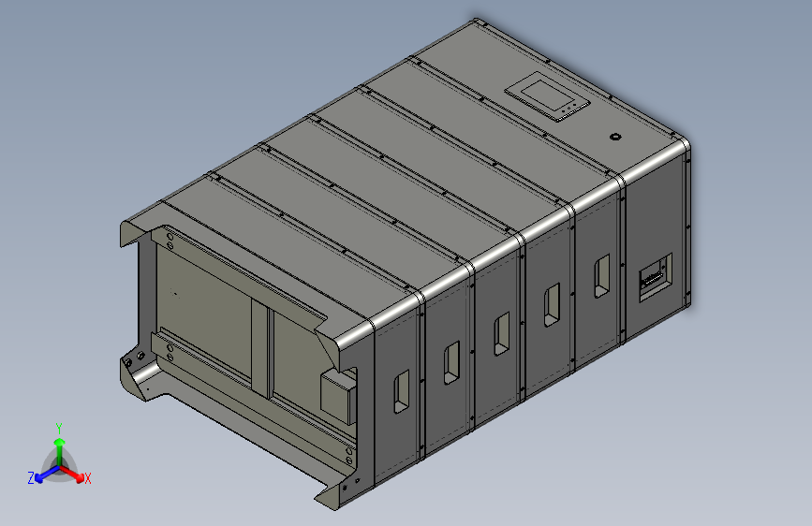Select the round button on the cabinet top
The width and height of the screenshot is (812, 526).
pyautogui.click(x=615, y=137)
